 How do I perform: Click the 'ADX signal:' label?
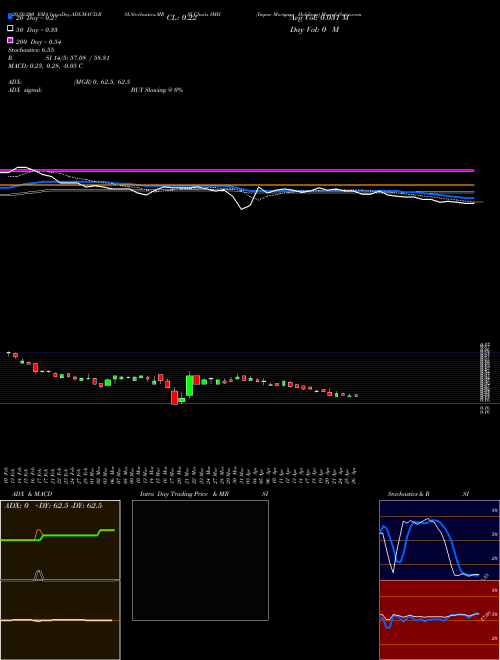(x=25, y=90)
